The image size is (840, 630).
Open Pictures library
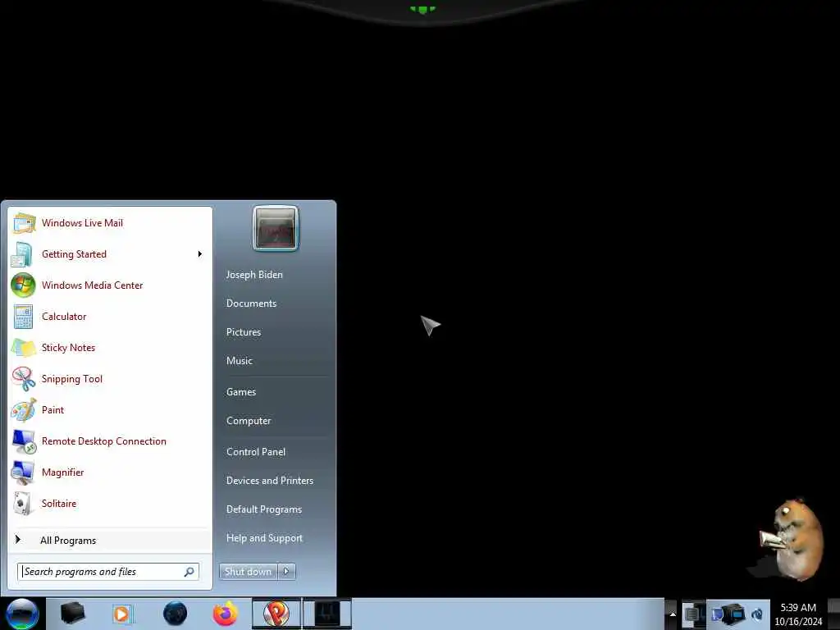(244, 332)
